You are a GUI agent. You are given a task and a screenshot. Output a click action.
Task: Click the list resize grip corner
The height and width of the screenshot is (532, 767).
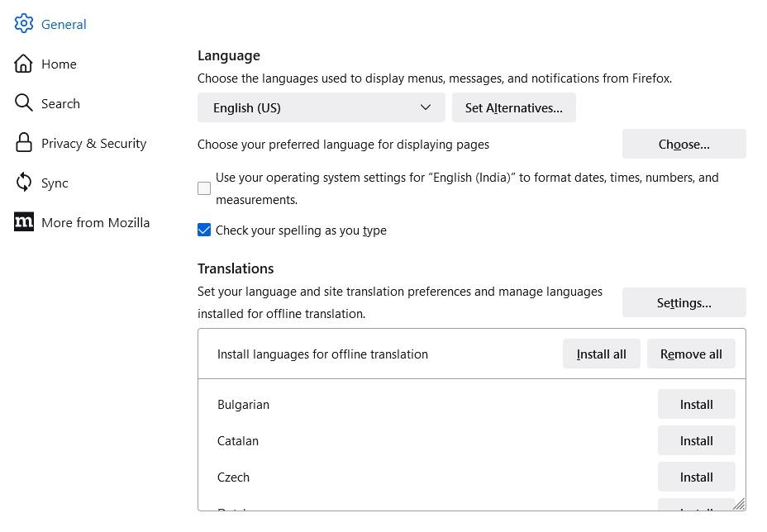click(x=739, y=504)
